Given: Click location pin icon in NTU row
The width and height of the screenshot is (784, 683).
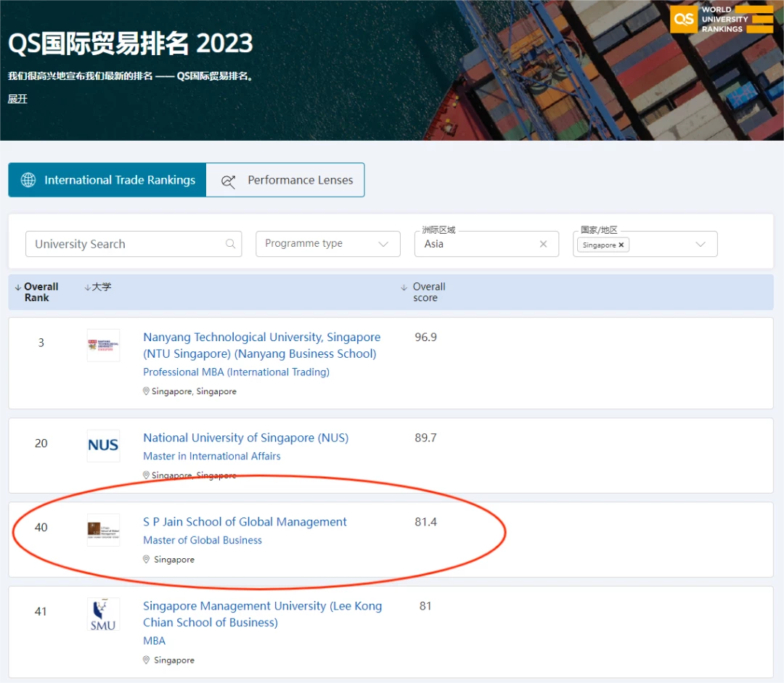Looking at the screenshot, I should click(146, 391).
